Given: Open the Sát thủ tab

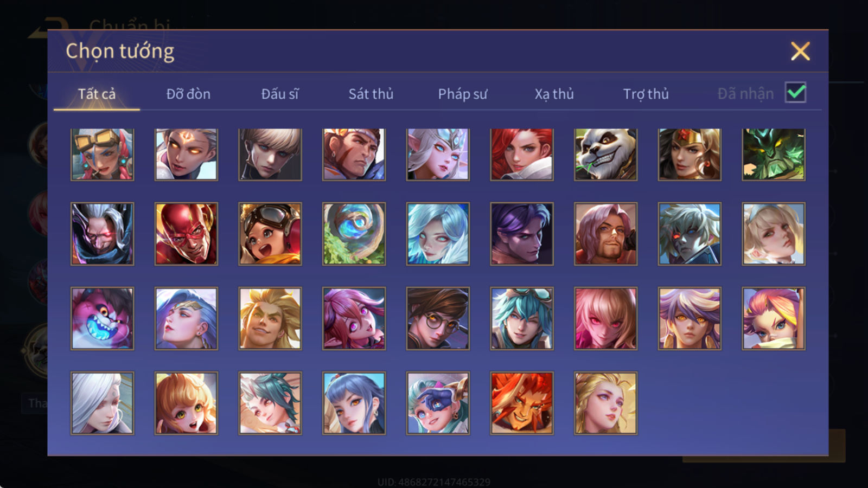Looking at the screenshot, I should click(x=371, y=94).
